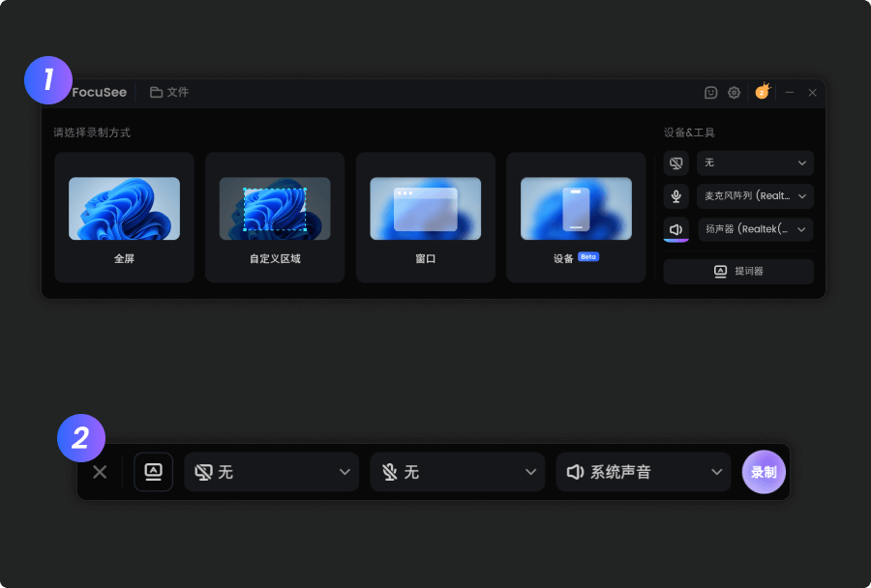Select the 全屏 recording mode card
The width and height of the screenshot is (871, 588).
click(x=125, y=217)
